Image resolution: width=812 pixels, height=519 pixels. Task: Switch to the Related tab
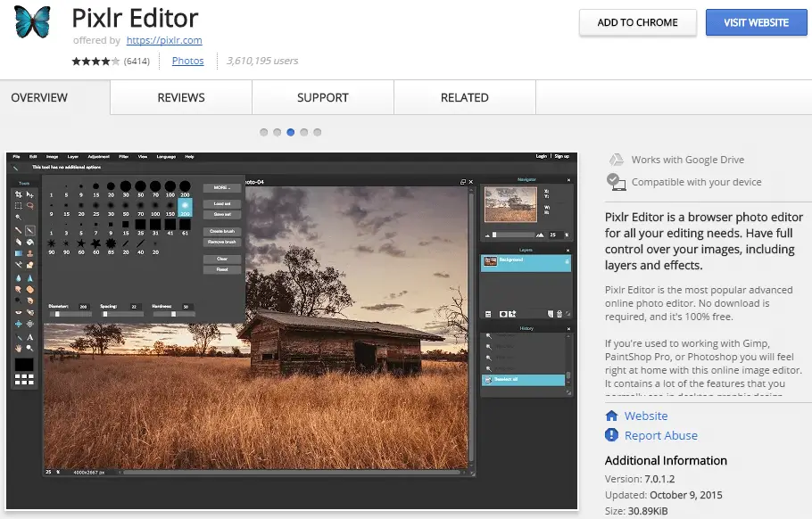[465, 97]
